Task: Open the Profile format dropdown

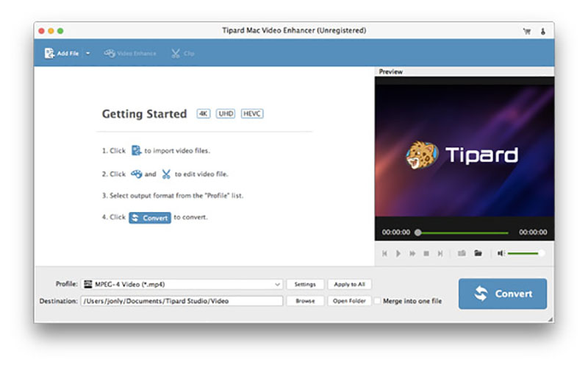Action: point(182,284)
